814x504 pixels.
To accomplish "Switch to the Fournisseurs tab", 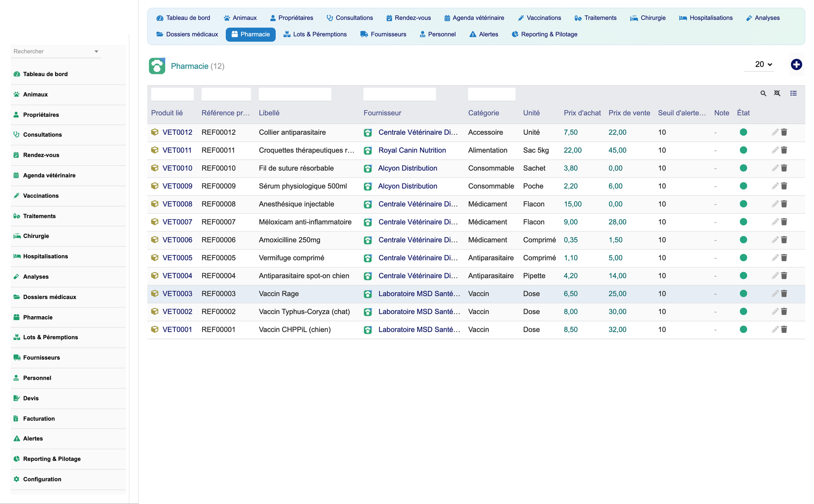I will [x=383, y=34].
